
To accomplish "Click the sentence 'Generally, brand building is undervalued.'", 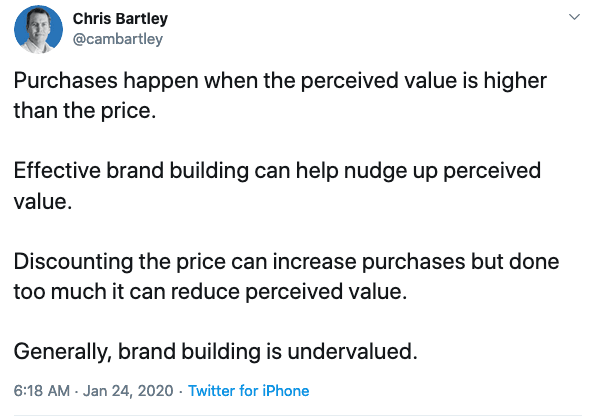I will (216, 352).
